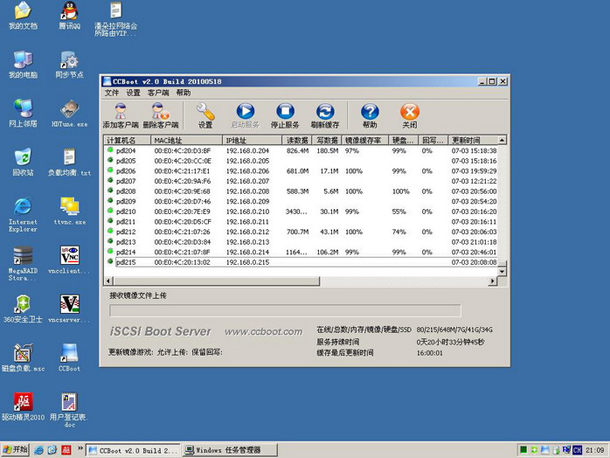Click the CCBoot v2.0 taskbar button

click(133, 450)
